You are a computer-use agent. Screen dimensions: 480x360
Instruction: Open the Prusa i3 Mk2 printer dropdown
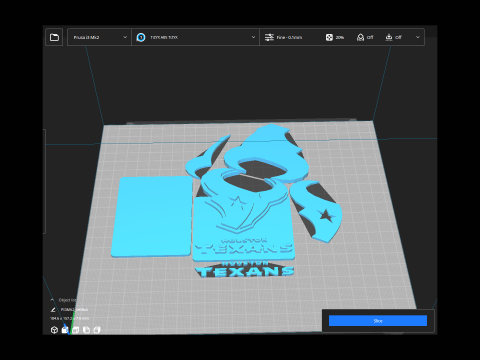(x=99, y=37)
